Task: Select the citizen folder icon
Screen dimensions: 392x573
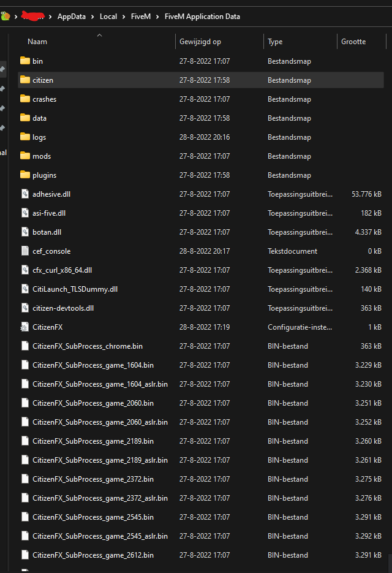Action: click(x=25, y=80)
